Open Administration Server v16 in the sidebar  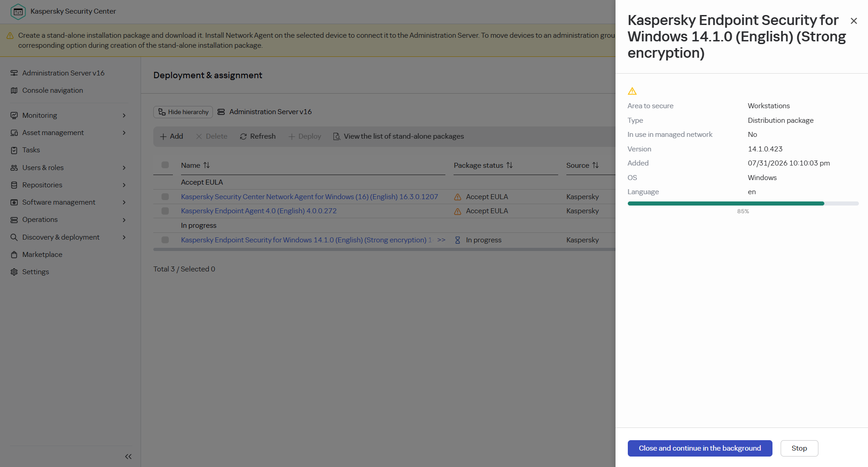[63, 73]
